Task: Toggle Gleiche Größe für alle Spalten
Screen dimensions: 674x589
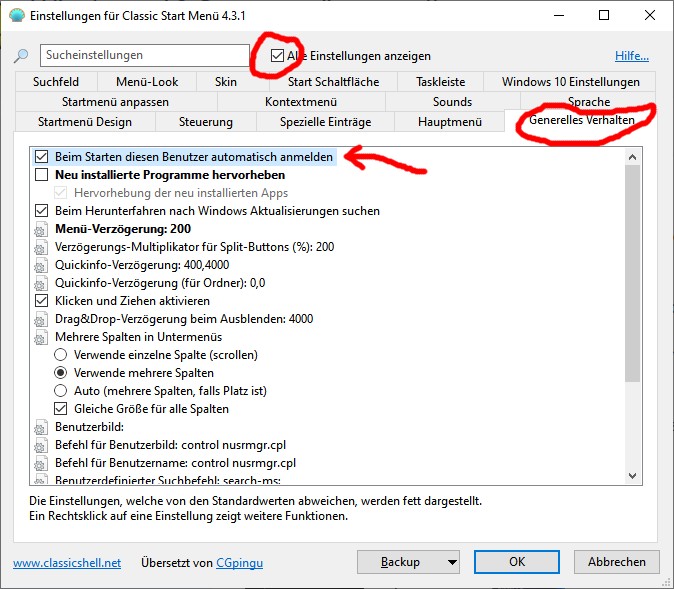Action: point(60,409)
